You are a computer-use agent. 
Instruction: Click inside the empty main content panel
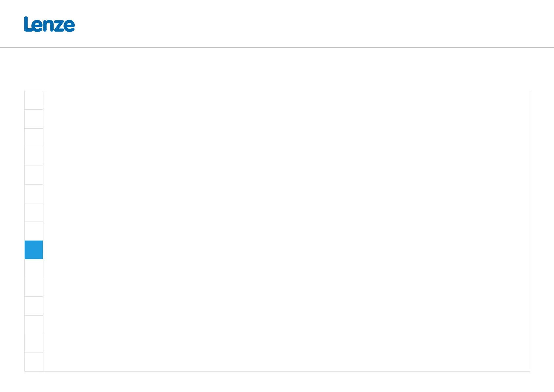click(x=286, y=231)
